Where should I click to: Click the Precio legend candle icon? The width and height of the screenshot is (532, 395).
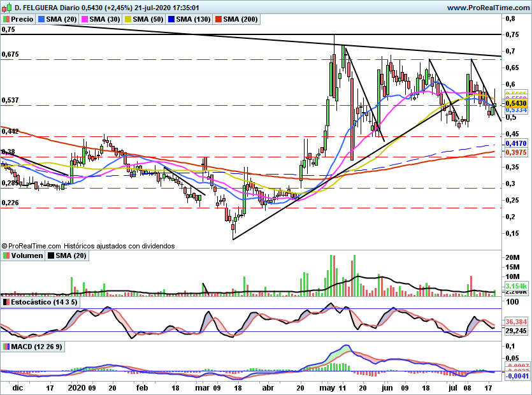tap(6, 19)
